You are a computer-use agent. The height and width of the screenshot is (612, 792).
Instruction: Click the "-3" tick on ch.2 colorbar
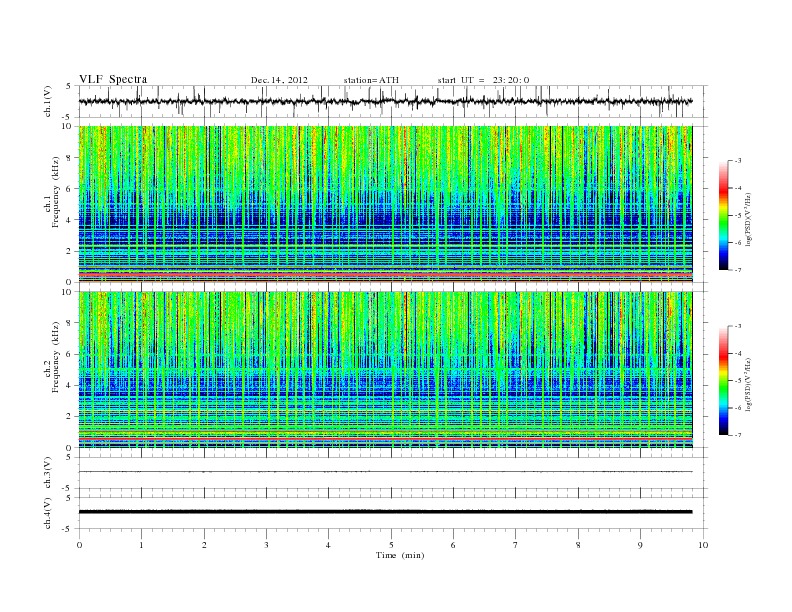click(x=738, y=326)
